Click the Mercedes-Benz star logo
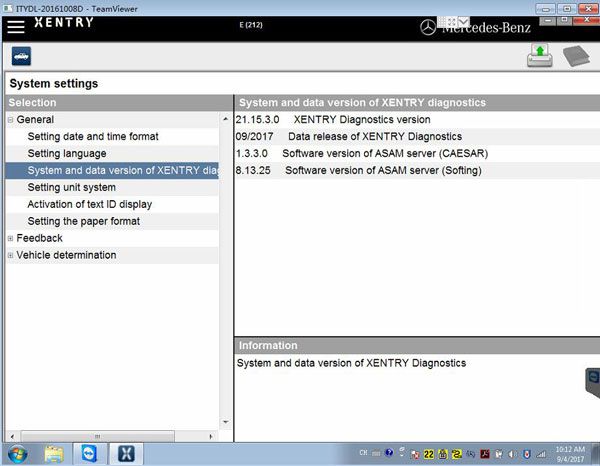Image resolution: width=600 pixels, height=466 pixels. pyautogui.click(x=428, y=28)
